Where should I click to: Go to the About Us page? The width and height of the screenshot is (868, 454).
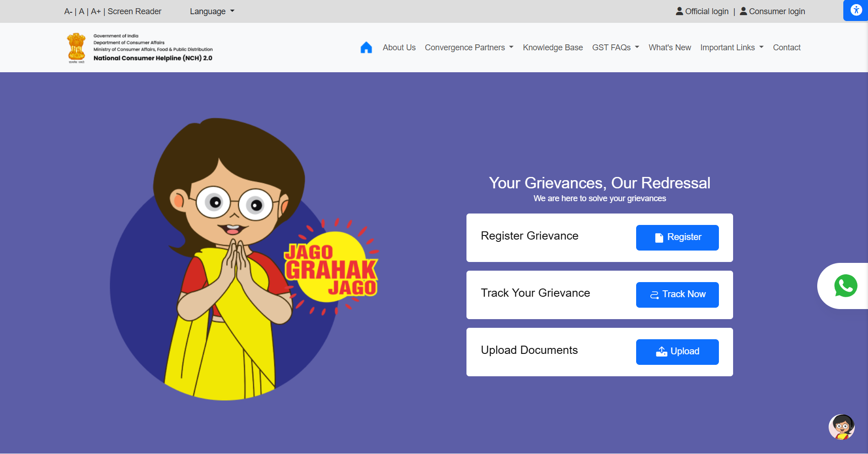399,48
